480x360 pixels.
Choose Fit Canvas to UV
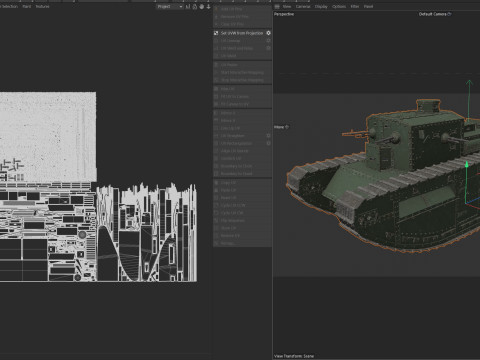[x=242, y=104]
